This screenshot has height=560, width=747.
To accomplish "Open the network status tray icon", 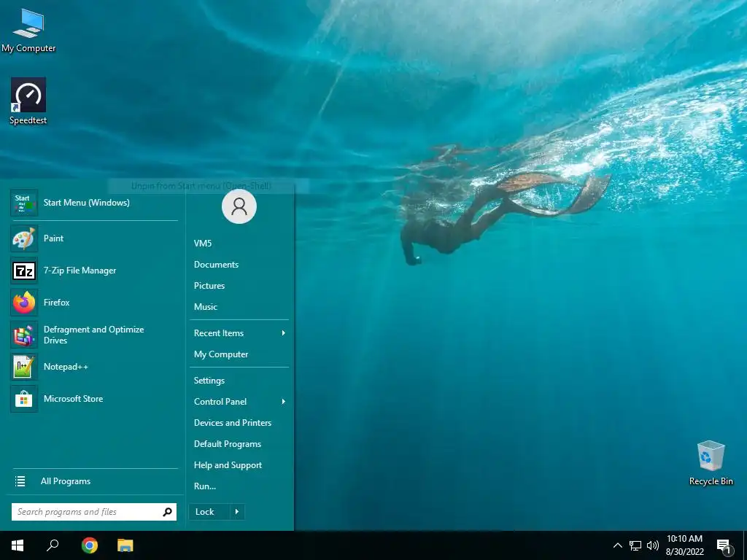I will pos(635,545).
